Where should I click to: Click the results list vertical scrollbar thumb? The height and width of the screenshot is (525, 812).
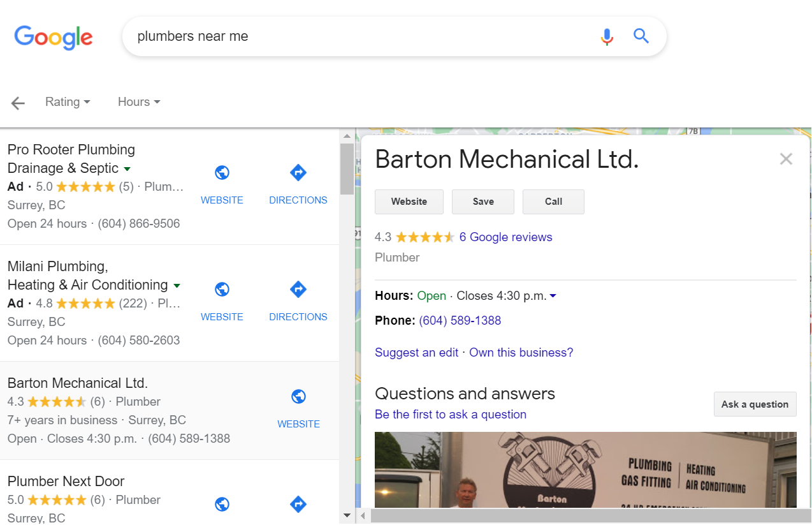(x=347, y=169)
